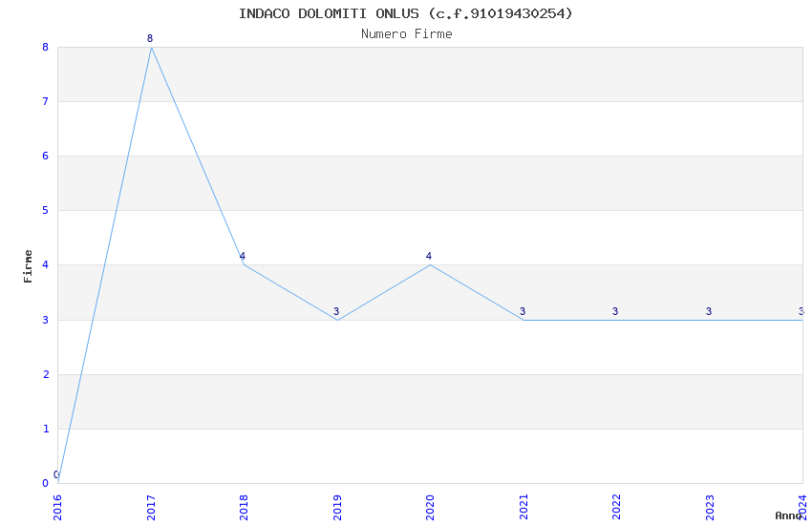The height and width of the screenshot is (525, 812).
Task: Click the 2017 peak data point on line
Action: coord(151,48)
